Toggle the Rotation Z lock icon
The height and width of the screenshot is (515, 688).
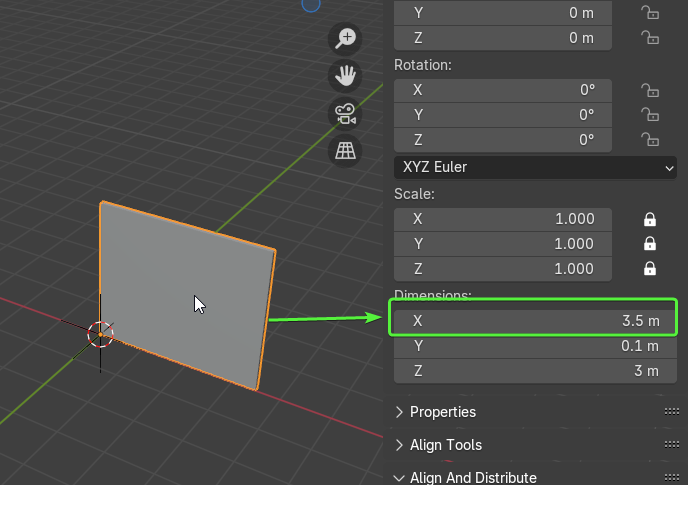[x=650, y=140]
